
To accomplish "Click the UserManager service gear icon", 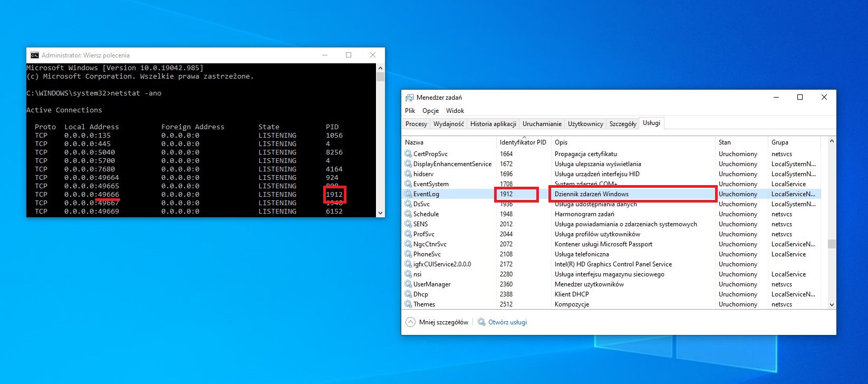I will tap(408, 284).
